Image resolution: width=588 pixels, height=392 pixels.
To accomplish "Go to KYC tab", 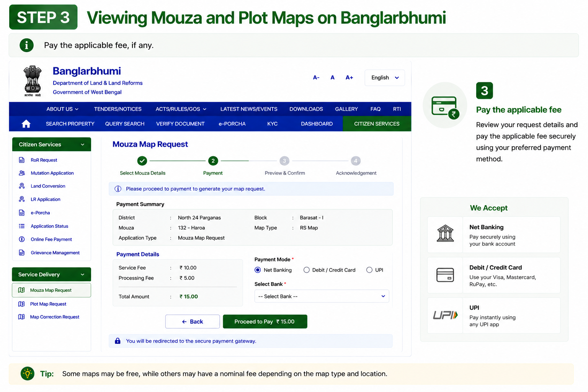I will 273,124.
